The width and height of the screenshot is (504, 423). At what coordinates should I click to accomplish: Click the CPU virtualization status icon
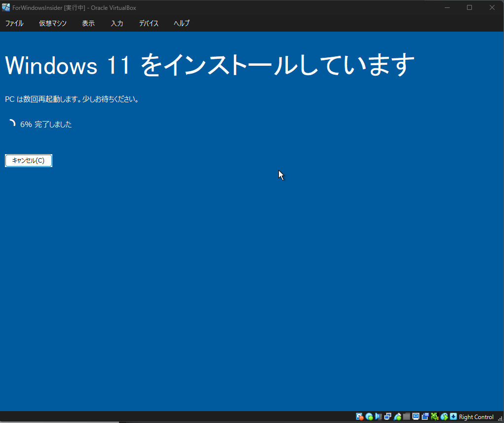click(x=434, y=417)
